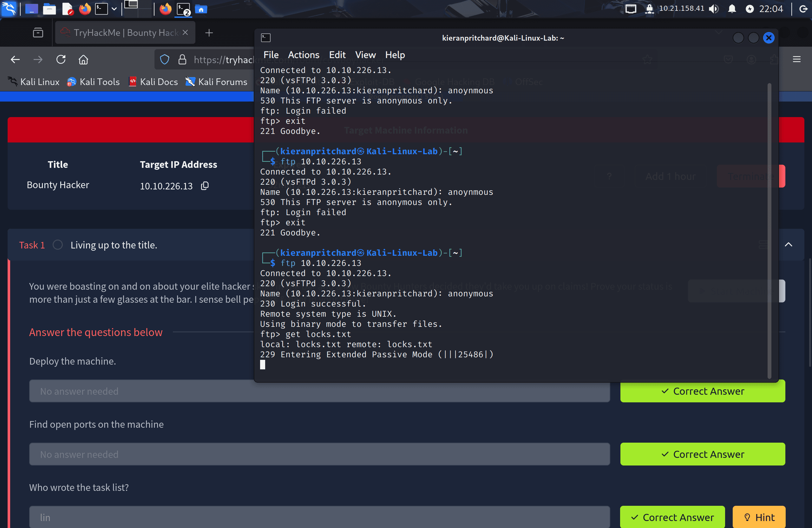Go forward in Firefox

pyautogui.click(x=38, y=60)
